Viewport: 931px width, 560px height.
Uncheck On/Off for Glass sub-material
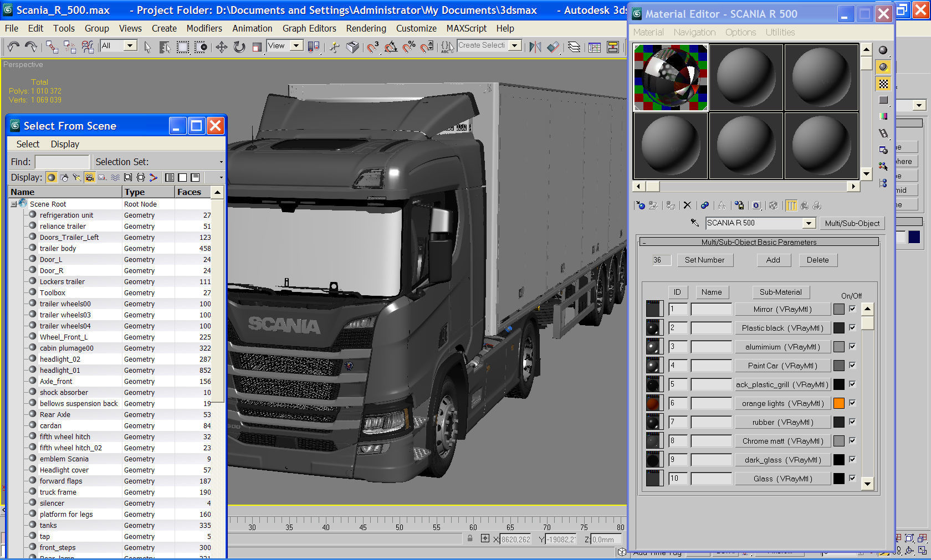pos(852,479)
